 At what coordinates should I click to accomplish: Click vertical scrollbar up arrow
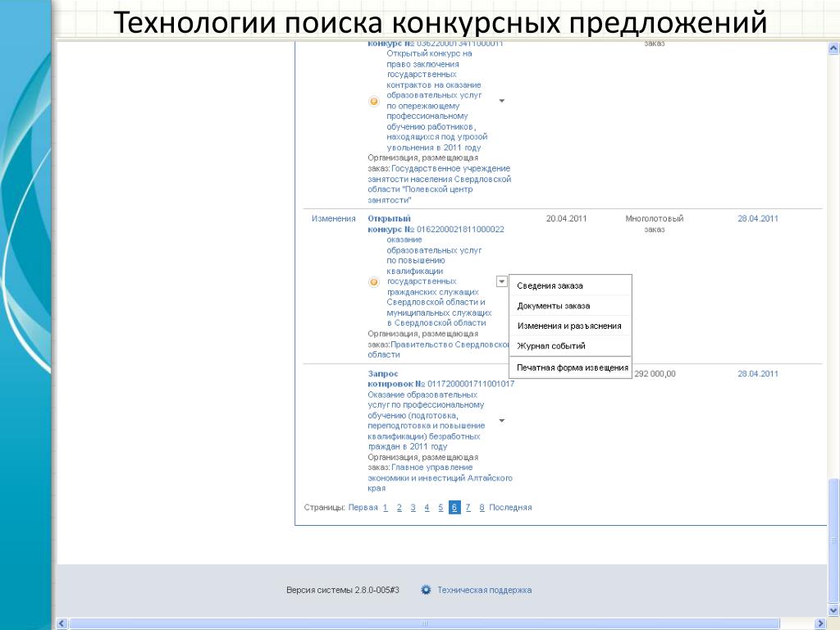click(833, 48)
